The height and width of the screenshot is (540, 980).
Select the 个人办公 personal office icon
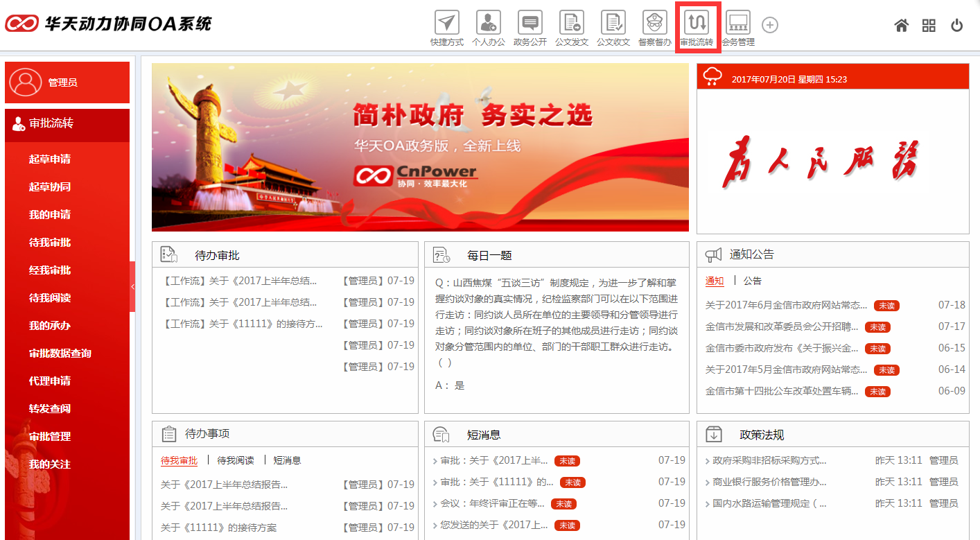coord(488,26)
